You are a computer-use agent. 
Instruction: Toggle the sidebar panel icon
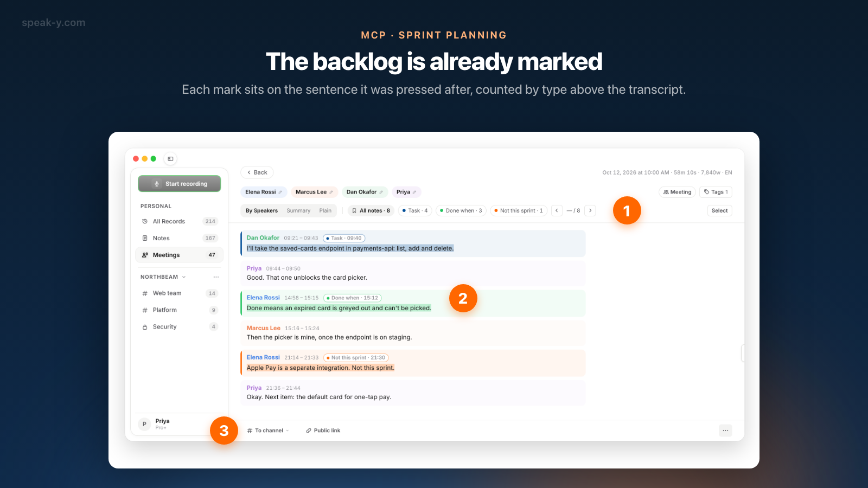coord(170,159)
